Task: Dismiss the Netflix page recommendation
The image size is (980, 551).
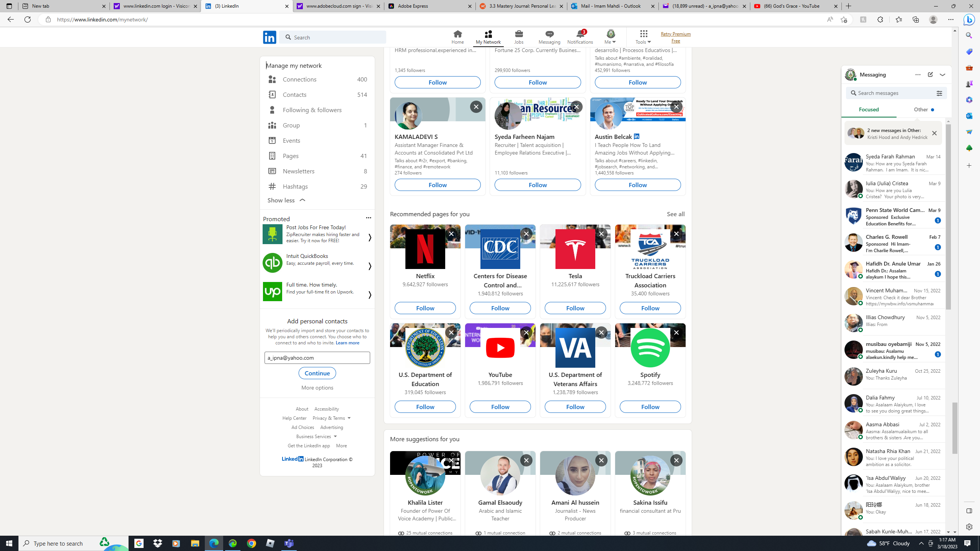Action: click(x=451, y=234)
